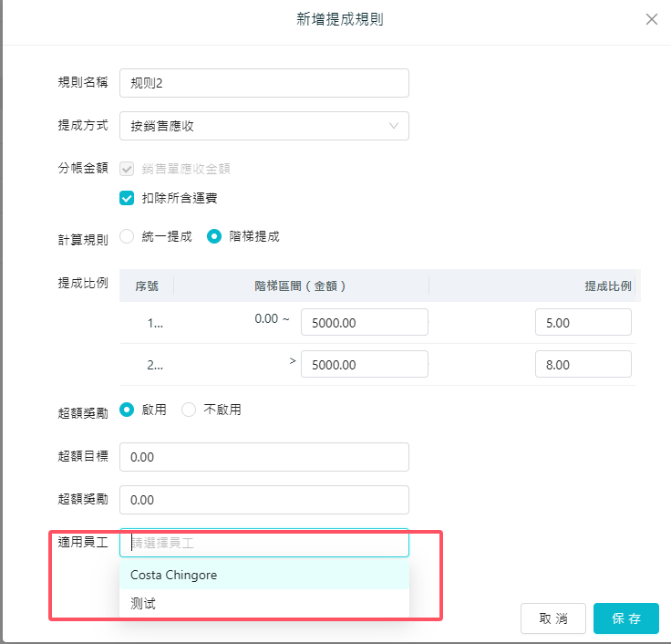Click the 保存 button
The image size is (671, 644).
pos(625,618)
